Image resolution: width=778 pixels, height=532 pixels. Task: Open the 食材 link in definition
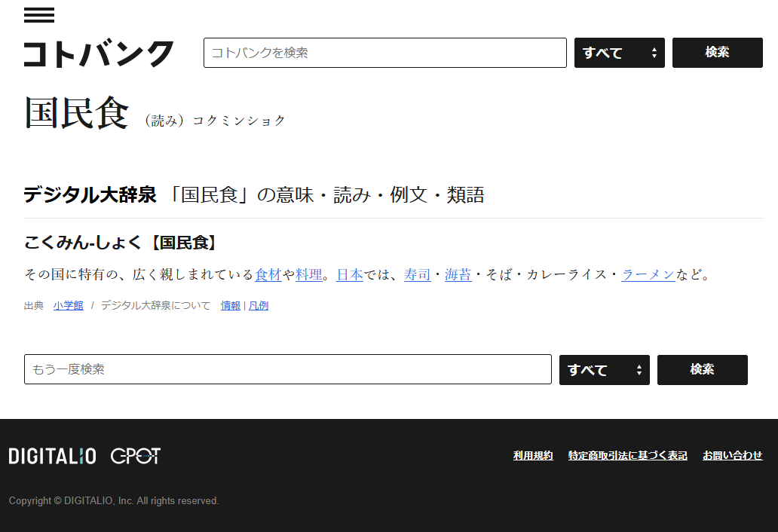click(x=268, y=275)
